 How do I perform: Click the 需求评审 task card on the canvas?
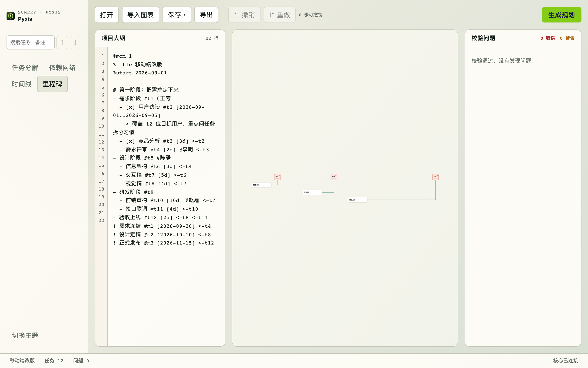tap(262, 185)
